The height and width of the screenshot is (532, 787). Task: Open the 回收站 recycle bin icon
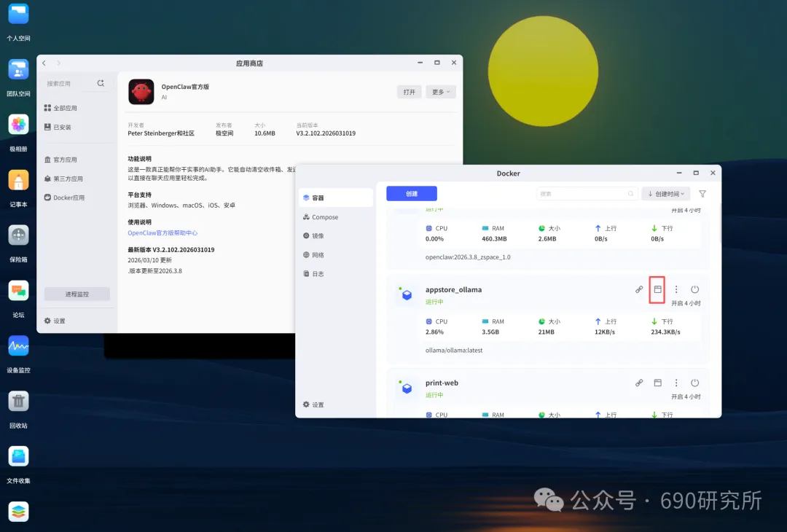click(x=18, y=401)
